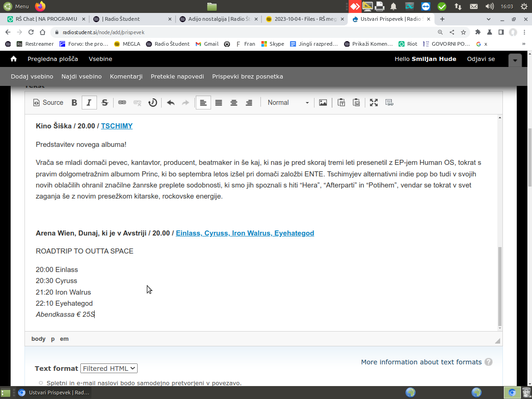
Task: Expand the admin toolbar arrow next to Odjavi se
Action: tap(515, 60)
